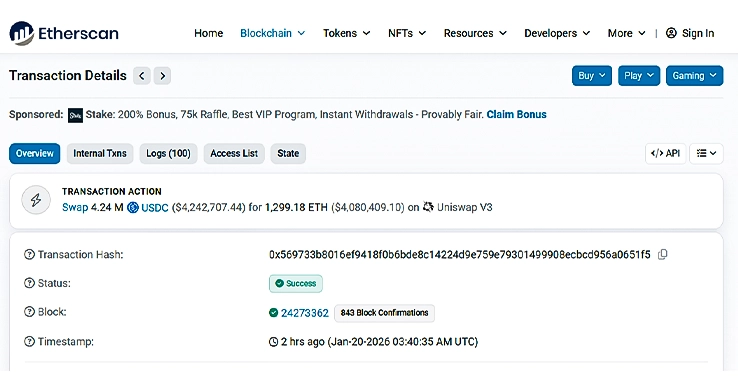The height and width of the screenshot is (388, 738).
Task: Click the Sign In user icon
Action: point(671,33)
